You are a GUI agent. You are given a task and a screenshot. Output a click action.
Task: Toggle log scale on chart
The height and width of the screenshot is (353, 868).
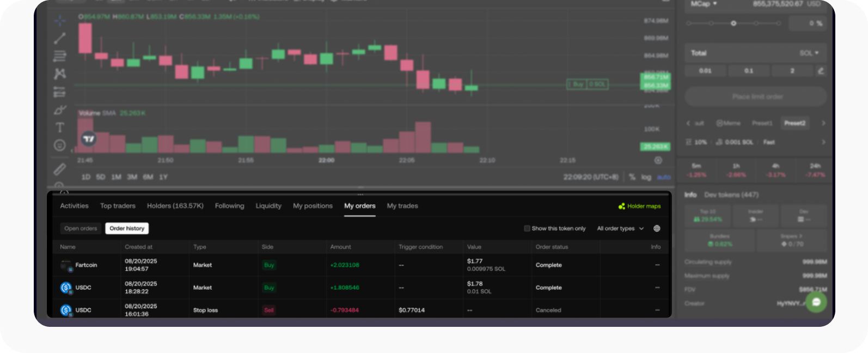coord(646,177)
